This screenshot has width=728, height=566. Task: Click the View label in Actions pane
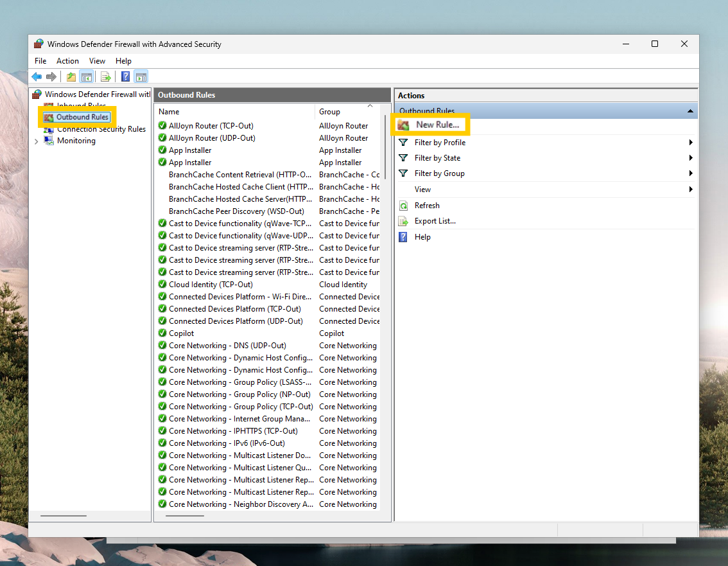click(422, 189)
